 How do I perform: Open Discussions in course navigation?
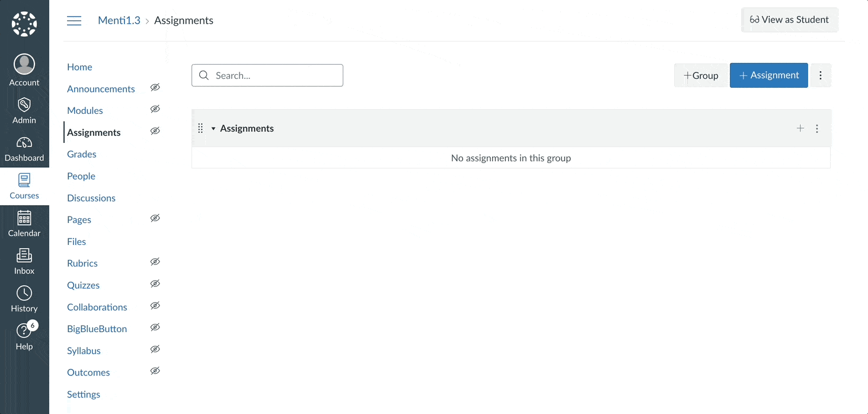point(91,198)
